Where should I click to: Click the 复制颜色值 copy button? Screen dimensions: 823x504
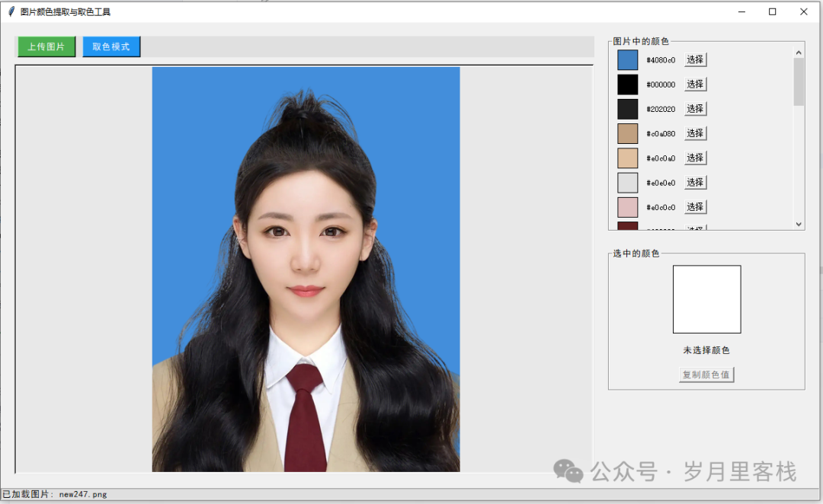pyautogui.click(x=706, y=375)
